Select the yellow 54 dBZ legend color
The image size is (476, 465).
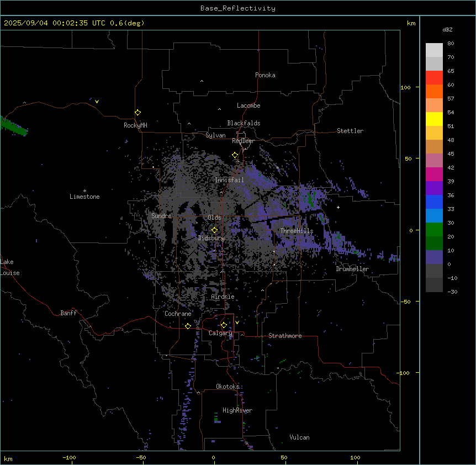tap(434, 119)
